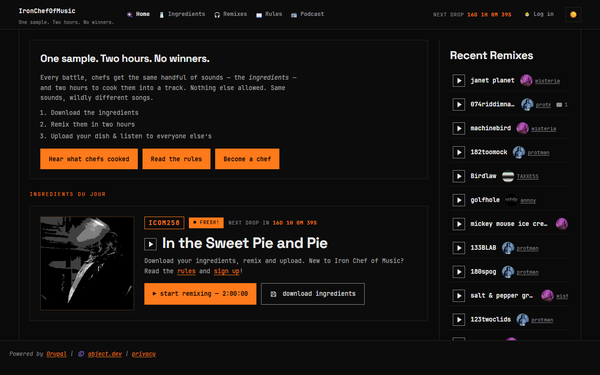This screenshot has height=375, width=600.
Task: Play the salt & pepper remix
Action: pos(458,296)
